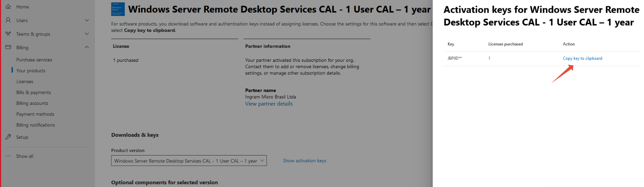Click the Users person icon
Image resolution: width=644 pixels, height=187 pixels.
[x=8, y=20]
